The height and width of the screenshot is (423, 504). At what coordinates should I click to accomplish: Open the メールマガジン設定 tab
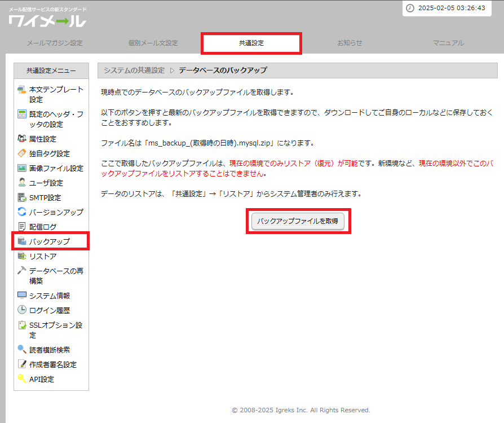coord(55,43)
